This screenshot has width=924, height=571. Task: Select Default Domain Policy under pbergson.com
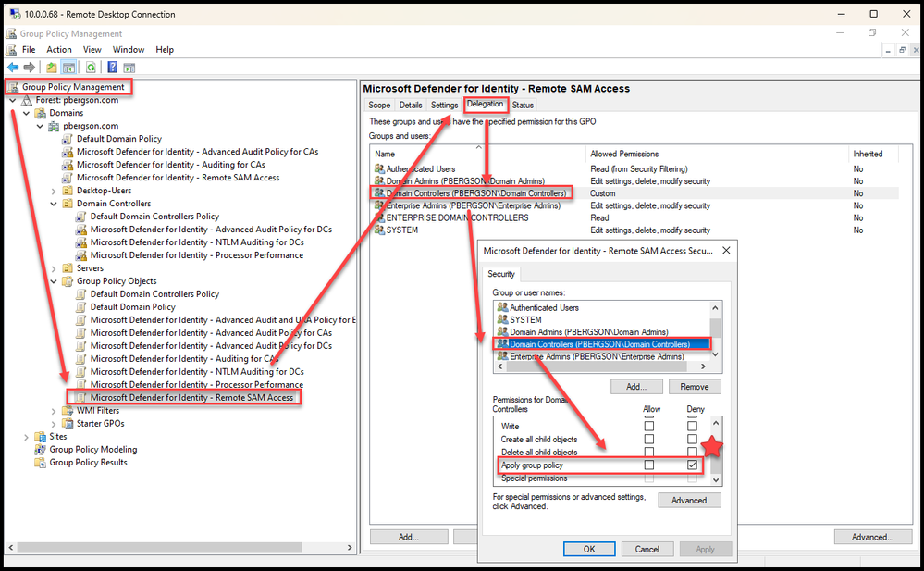tap(119, 139)
